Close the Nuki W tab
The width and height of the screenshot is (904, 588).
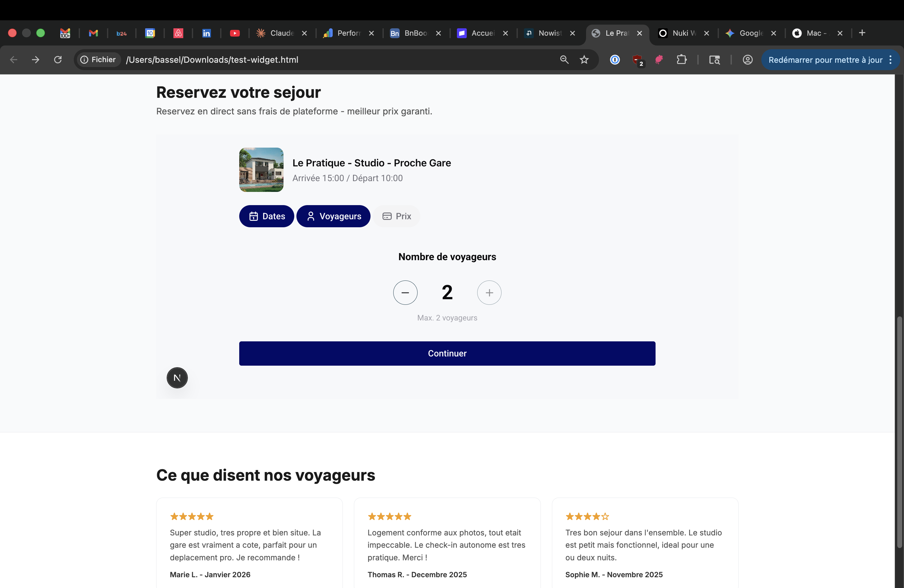click(x=707, y=34)
